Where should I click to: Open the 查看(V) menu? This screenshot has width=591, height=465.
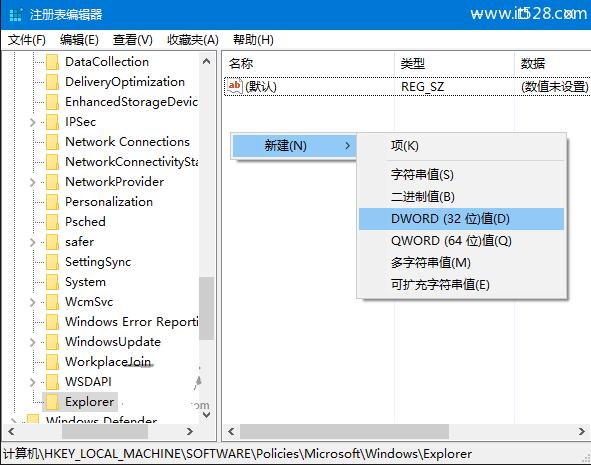[133, 40]
